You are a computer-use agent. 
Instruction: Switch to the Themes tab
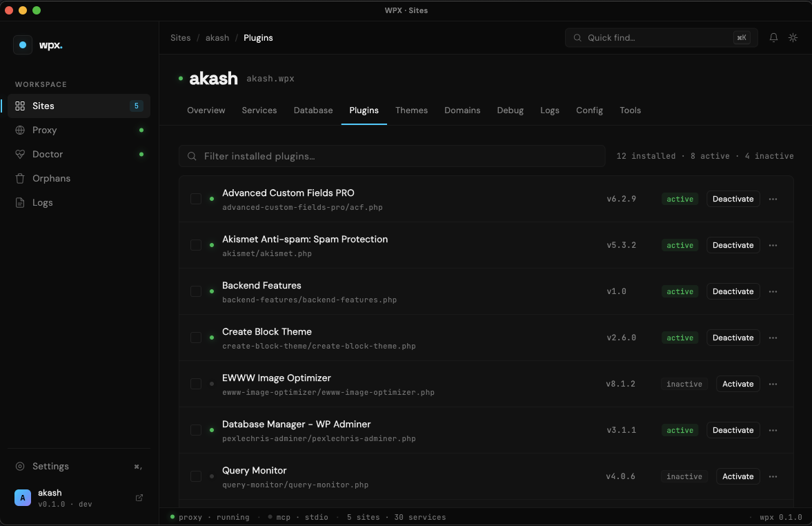pos(412,110)
